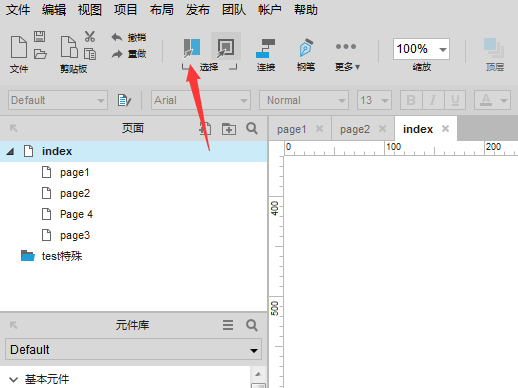Toggle underline formatting
The height and width of the screenshot is (388, 518).
pyautogui.click(x=455, y=100)
